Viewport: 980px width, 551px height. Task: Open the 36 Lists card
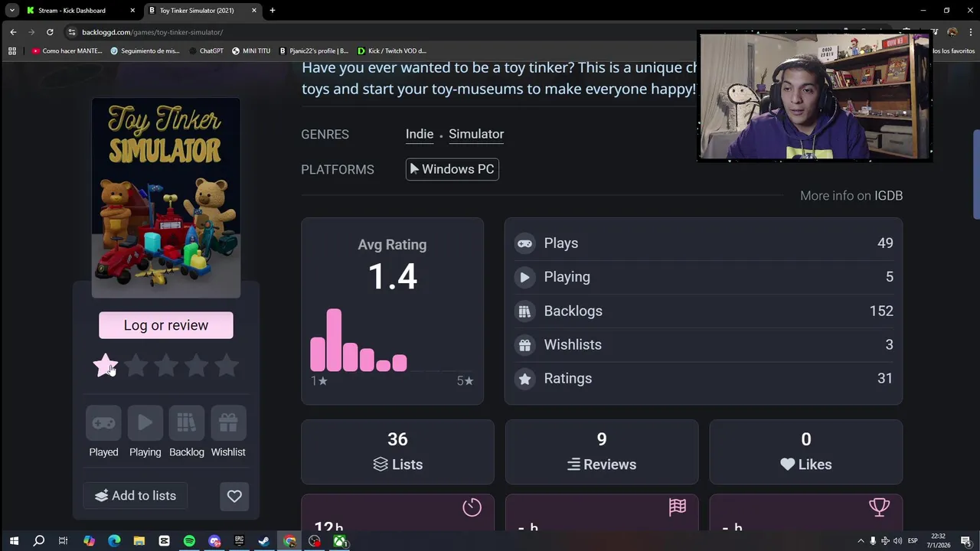pyautogui.click(x=397, y=452)
